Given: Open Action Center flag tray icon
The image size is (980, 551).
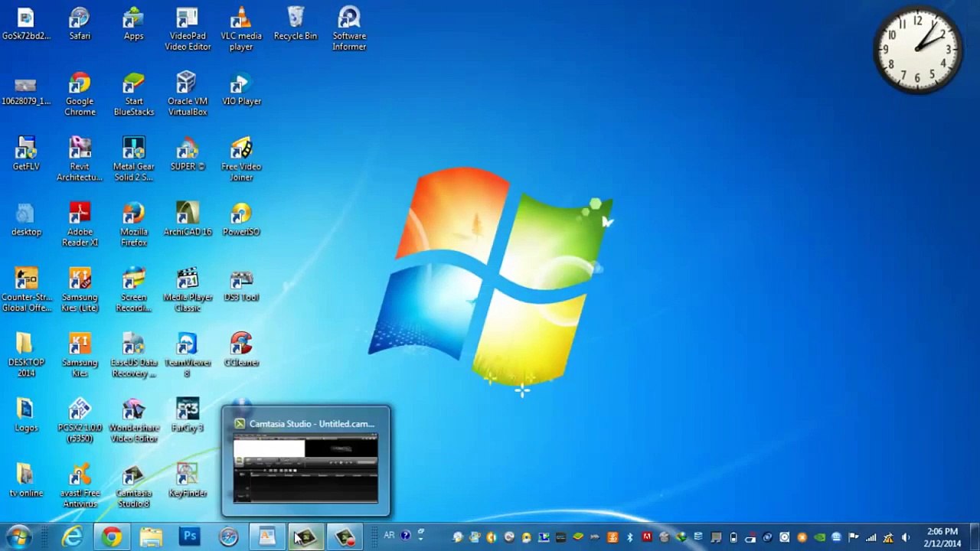Looking at the screenshot, I should 854,537.
